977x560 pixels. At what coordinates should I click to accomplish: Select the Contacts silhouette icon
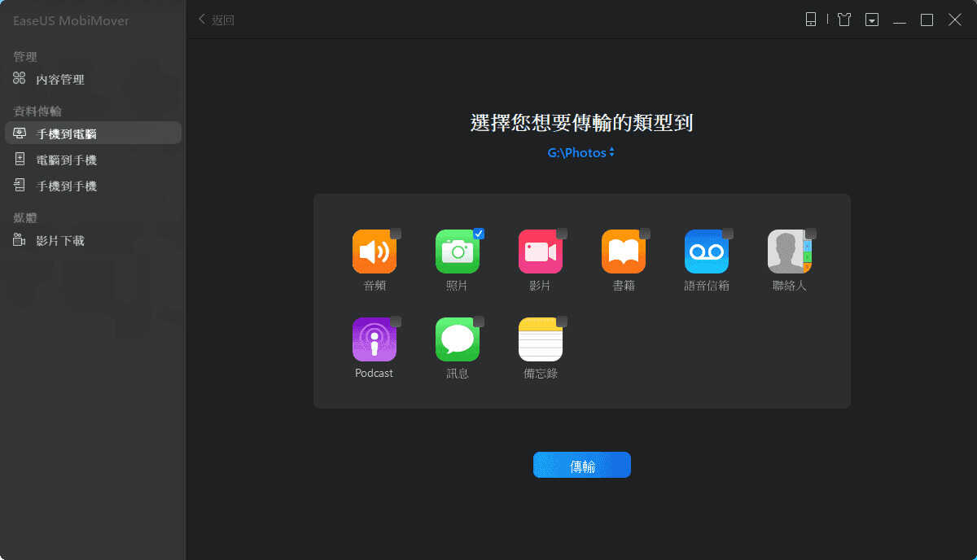pyautogui.click(x=789, y=252)
